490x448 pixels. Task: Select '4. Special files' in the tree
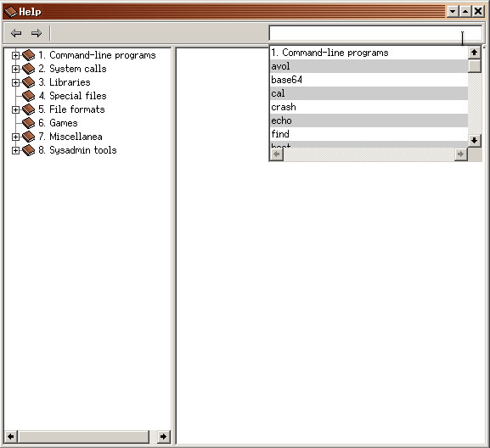pyautogui.click(x=72, y=96)
